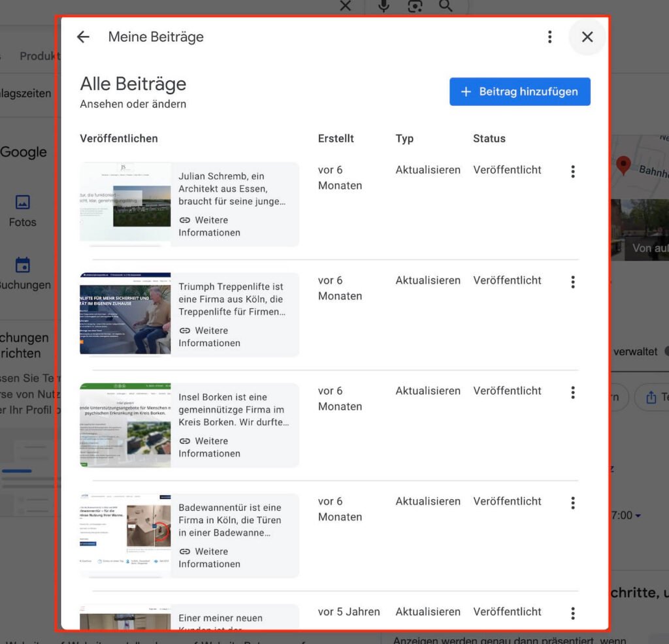Viewport: 669px width, 644px height.
Task: Close the Meine Beiträge dialog
Action: coord(587,37)
